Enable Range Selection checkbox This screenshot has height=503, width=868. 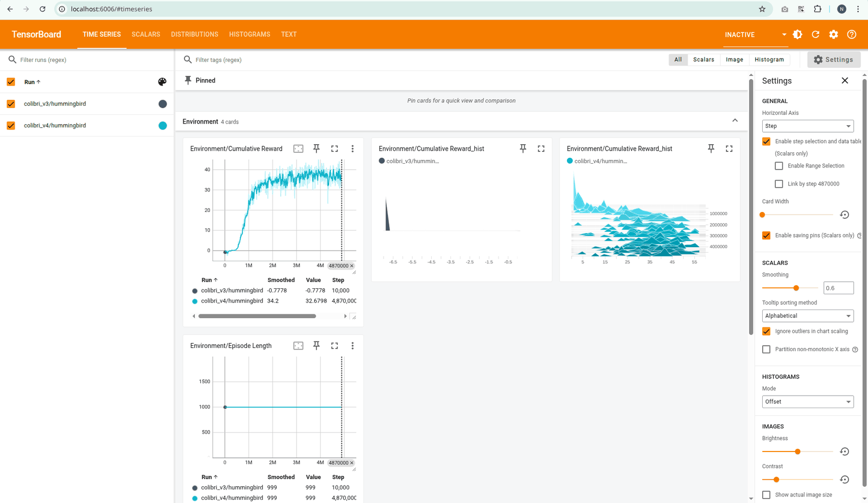[x=779, y=166]
